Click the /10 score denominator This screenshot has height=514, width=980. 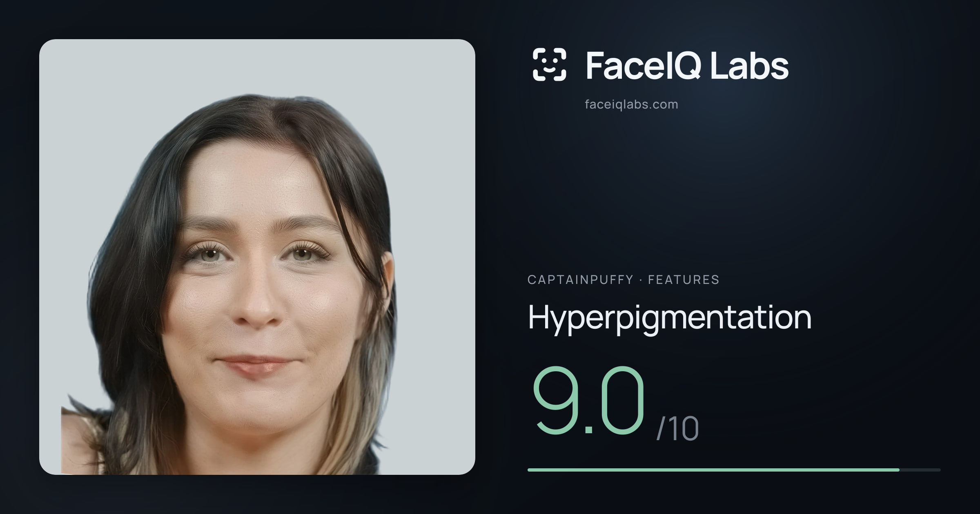(677, 429)
